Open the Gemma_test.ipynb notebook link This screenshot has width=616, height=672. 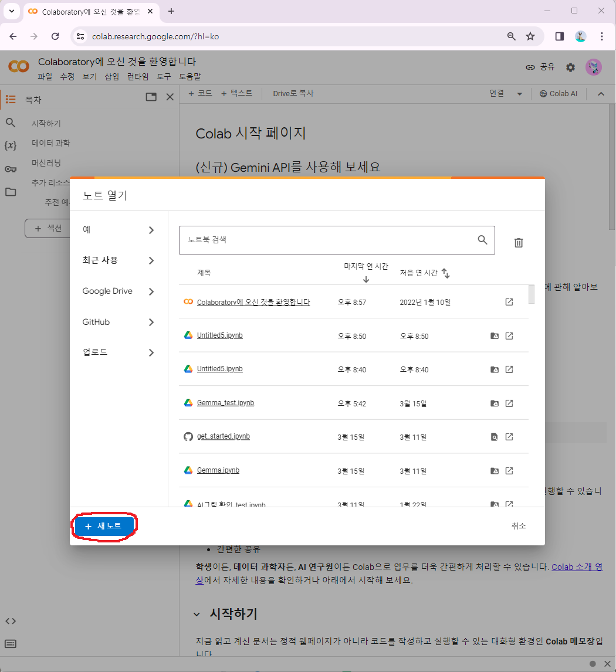coord(225,403)
